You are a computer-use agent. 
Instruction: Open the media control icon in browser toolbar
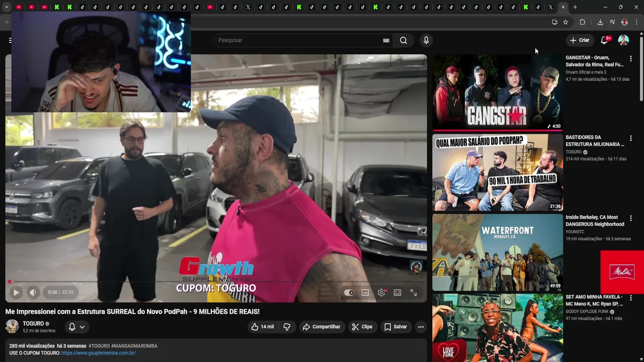click(612, 22)
